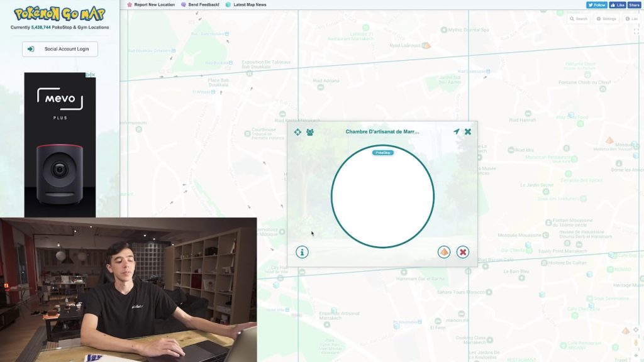Click the orange gym pyramid button in popup
644x362 pixels.
pyautogui.click(x=444, y=252)
